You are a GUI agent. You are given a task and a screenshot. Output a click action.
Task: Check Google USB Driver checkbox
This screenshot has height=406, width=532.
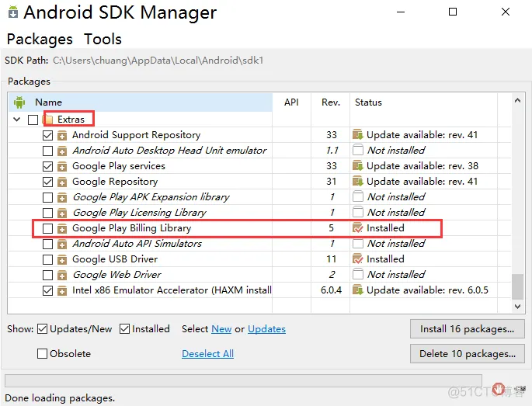click(48, 259)
